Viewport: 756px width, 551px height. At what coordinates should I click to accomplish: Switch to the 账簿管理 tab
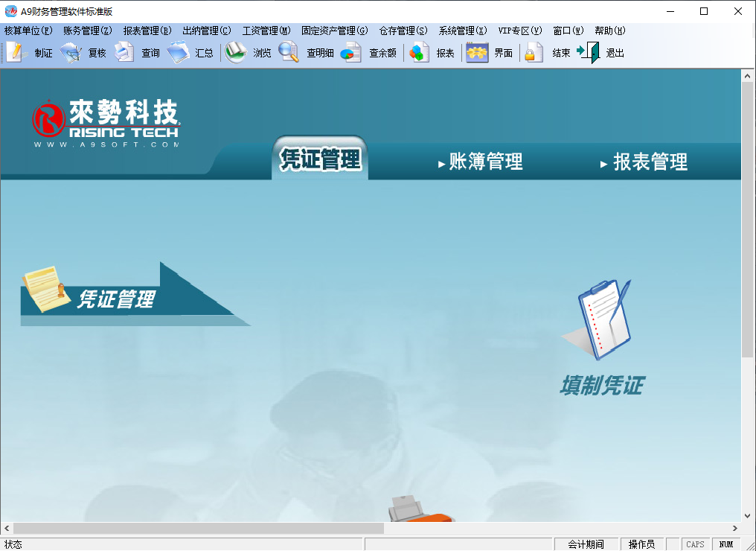coord(481,162)
